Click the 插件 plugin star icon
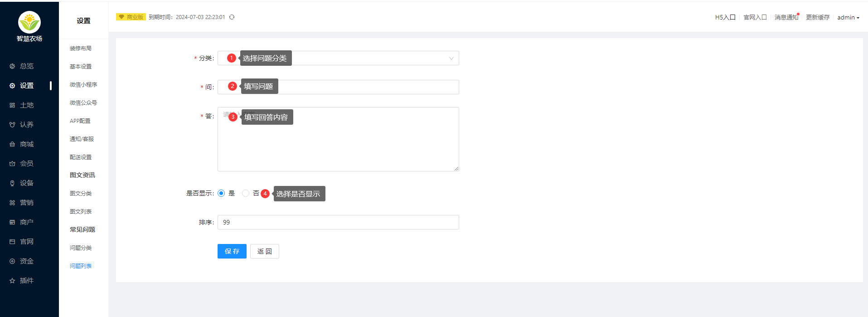The image size is (868, 317). (x=12, y=281)
